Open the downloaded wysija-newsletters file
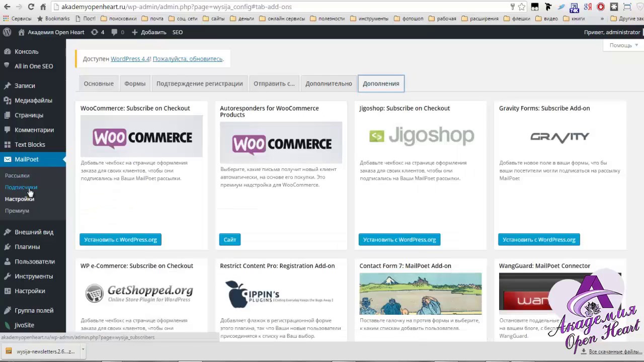644x362 pixels. (x=41, y=351)
